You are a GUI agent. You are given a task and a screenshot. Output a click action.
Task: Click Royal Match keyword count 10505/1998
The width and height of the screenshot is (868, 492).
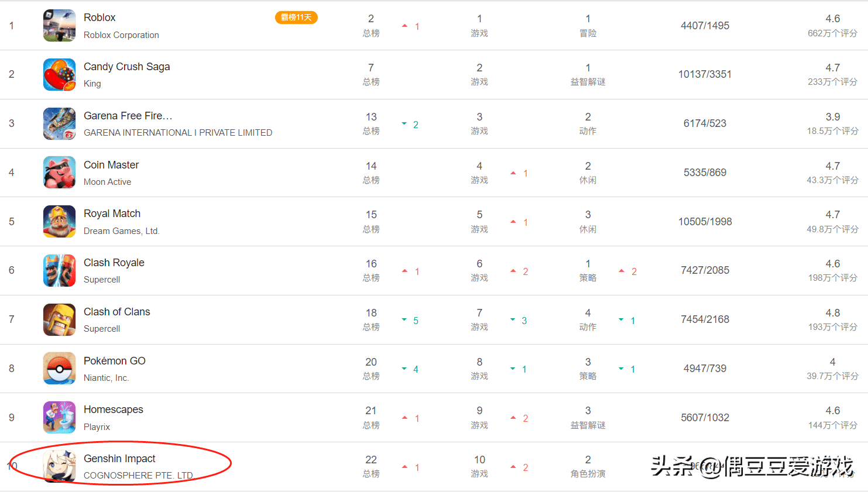point(705,222)
